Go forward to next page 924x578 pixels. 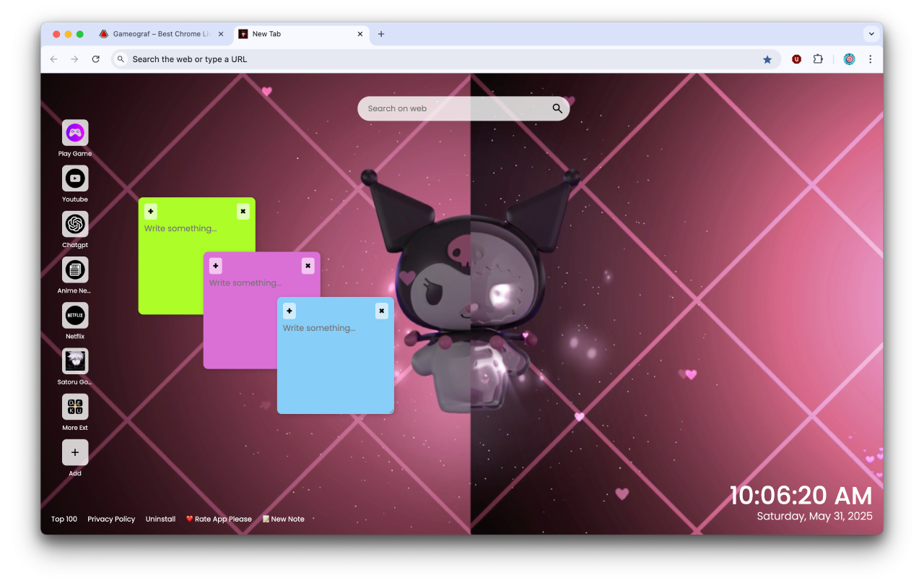(x=74, y=59)
